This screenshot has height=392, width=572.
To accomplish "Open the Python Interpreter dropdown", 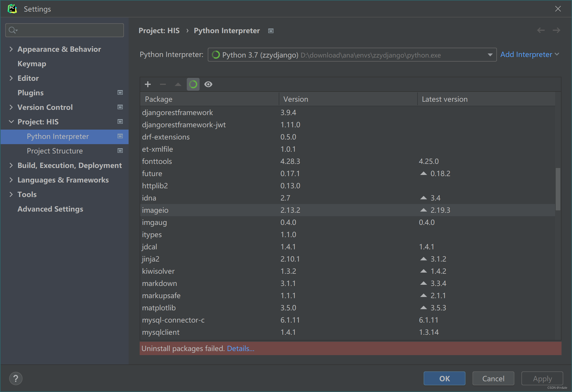I will click(x=352, y=55).
